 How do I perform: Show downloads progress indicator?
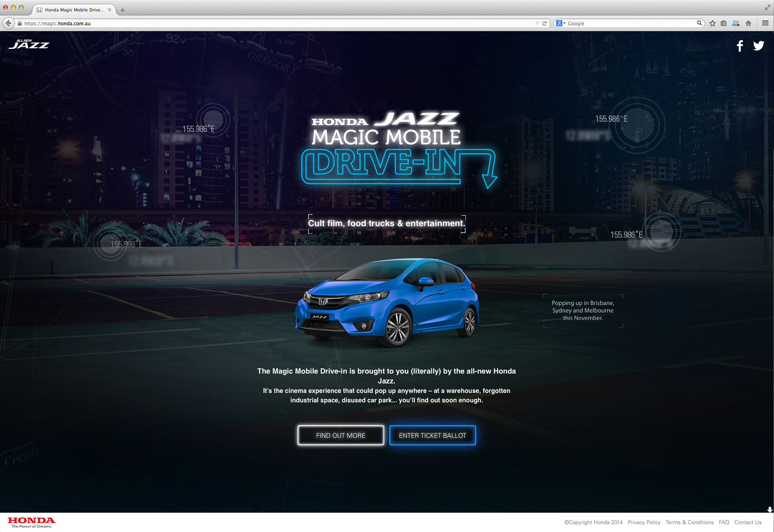point(736,23)
